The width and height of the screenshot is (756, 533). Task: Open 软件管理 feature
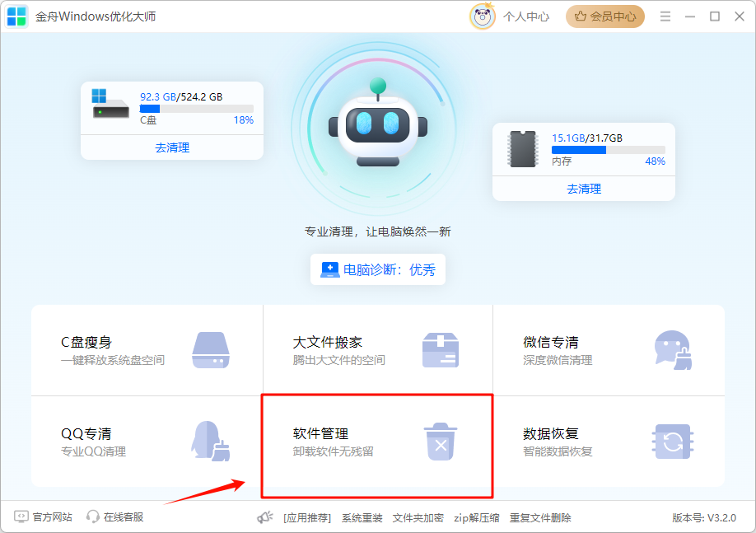pos(378,442)
